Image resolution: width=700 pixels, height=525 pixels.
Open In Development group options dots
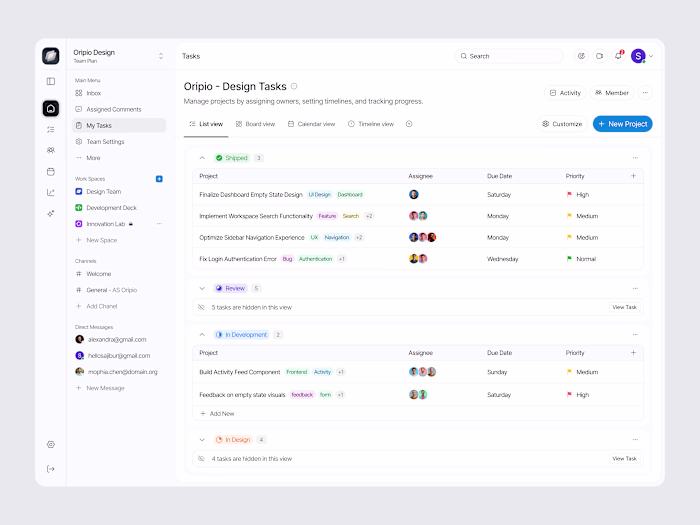click(635, 334)
